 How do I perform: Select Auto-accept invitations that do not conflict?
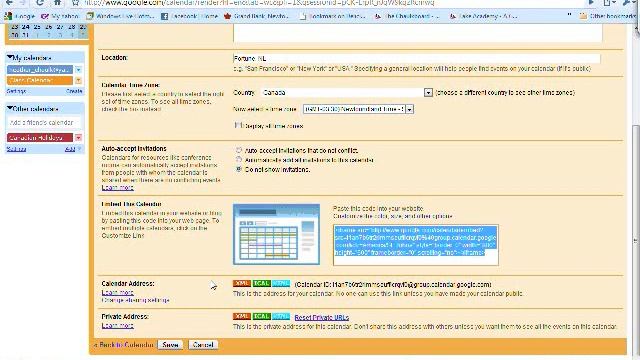239,150
